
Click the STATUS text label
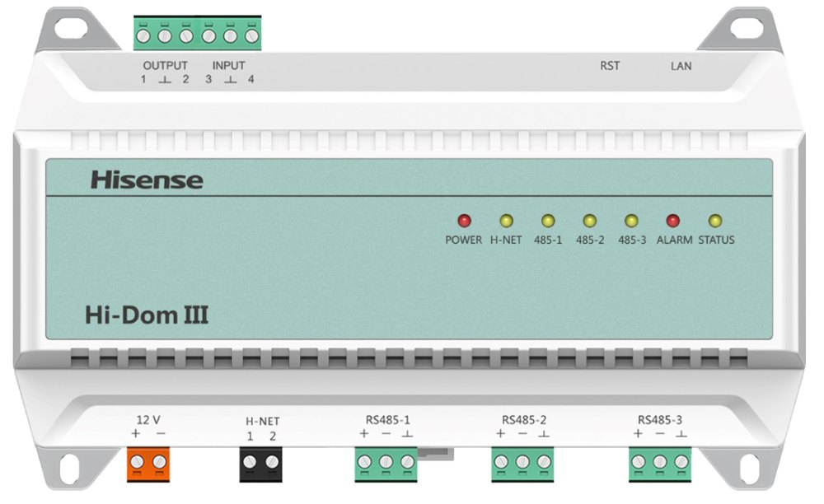coord(716,240)
